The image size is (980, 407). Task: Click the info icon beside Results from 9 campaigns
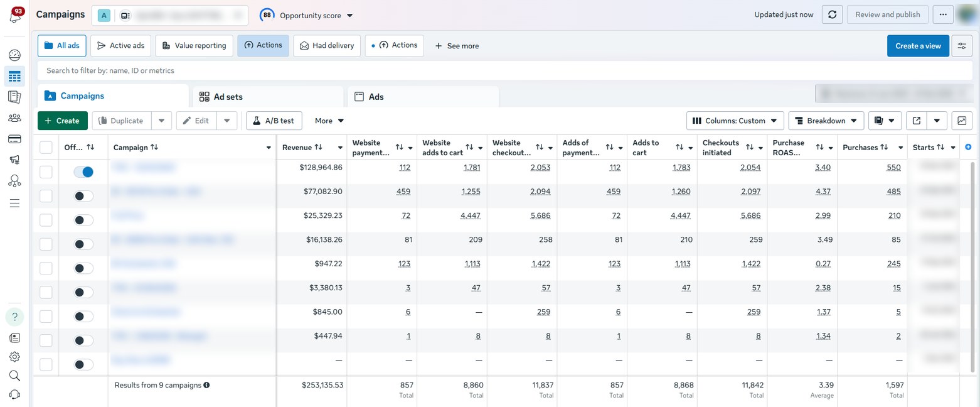point(206,385)
